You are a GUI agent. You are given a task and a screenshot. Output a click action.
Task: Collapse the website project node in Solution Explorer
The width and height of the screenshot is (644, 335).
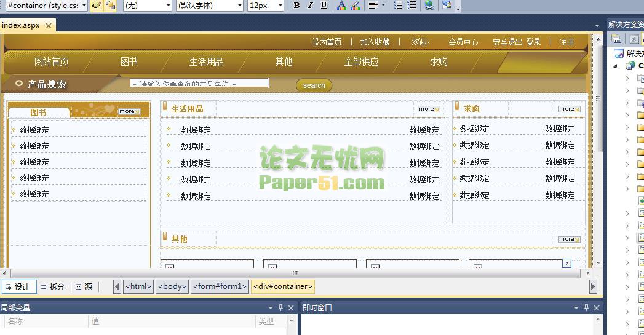[616, 66]
